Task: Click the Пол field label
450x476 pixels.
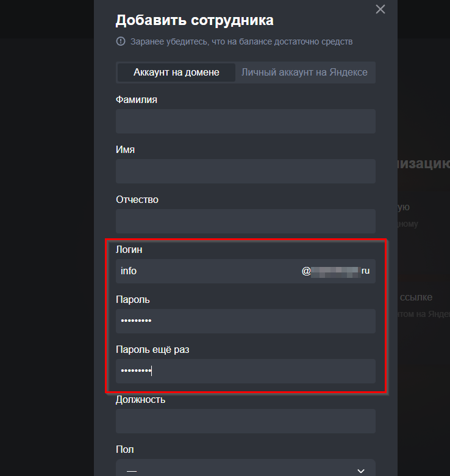Action: tap(125, 449)
